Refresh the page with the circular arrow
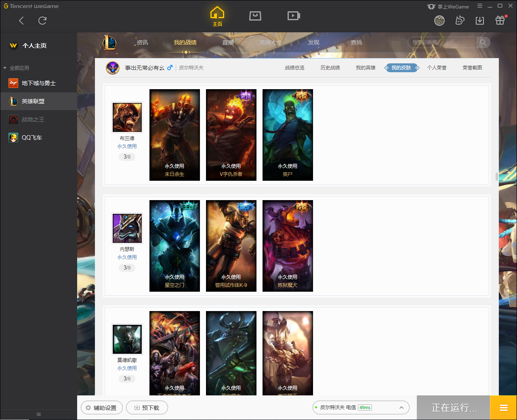The height and width of the screenshot is (420, 517). 42,21
